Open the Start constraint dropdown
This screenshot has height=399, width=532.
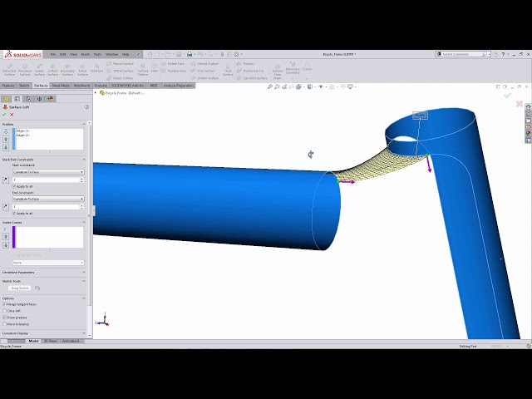(x=48, y=172)
